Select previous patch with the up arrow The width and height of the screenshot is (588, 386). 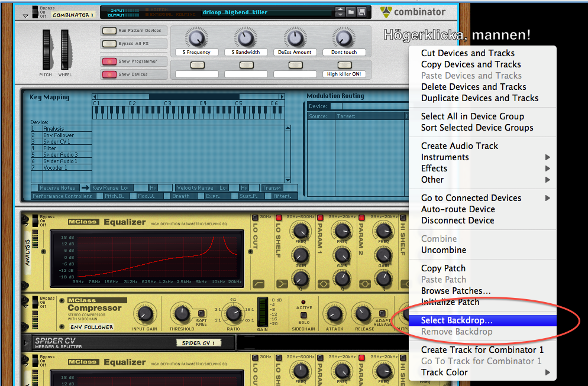[340, 9]
